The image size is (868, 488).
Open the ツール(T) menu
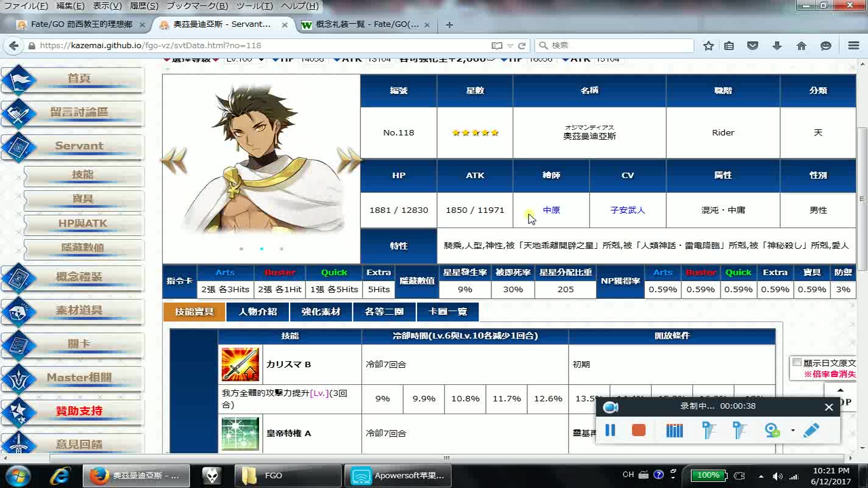coord(255,6)
